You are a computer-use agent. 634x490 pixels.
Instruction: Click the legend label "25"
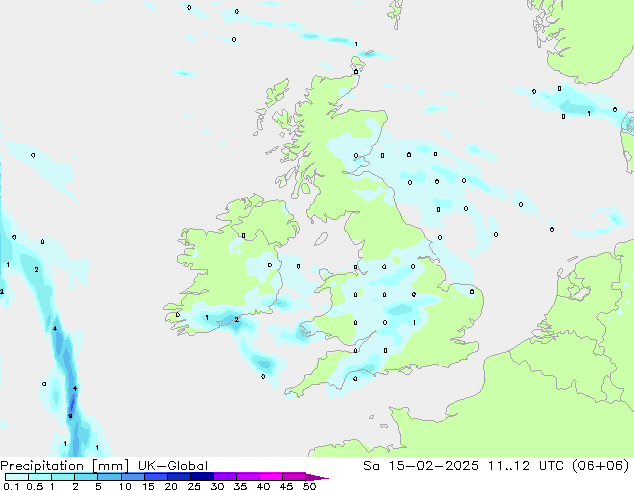tap(194, 486)
